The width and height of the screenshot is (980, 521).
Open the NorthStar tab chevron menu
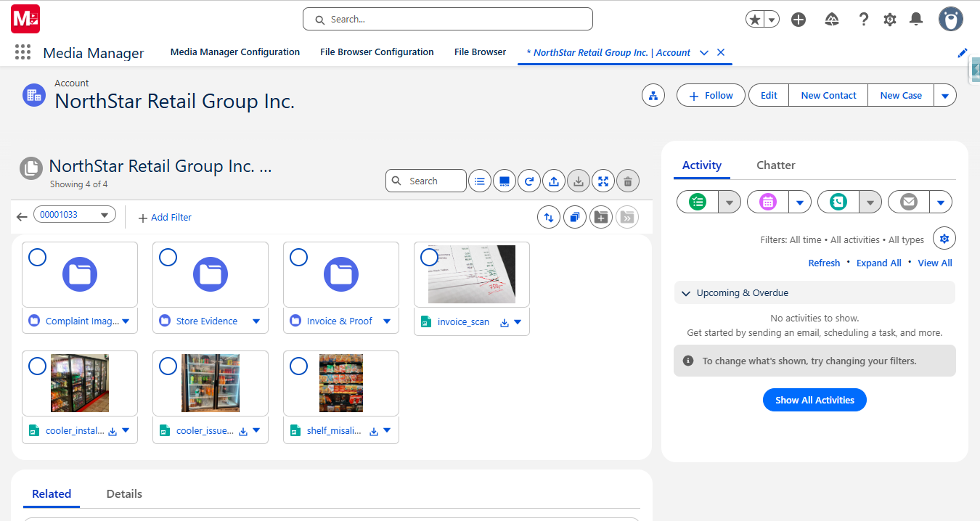(703, 52)
